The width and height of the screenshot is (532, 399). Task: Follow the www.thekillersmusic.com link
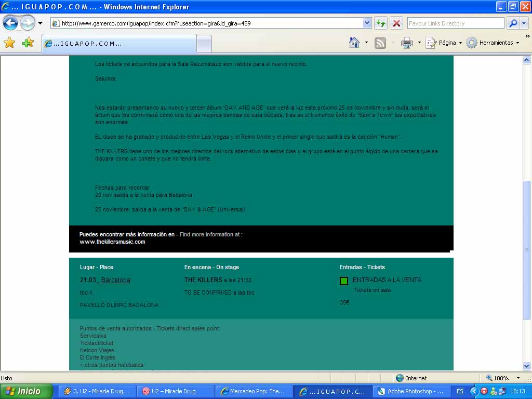(x=112, y=242)
